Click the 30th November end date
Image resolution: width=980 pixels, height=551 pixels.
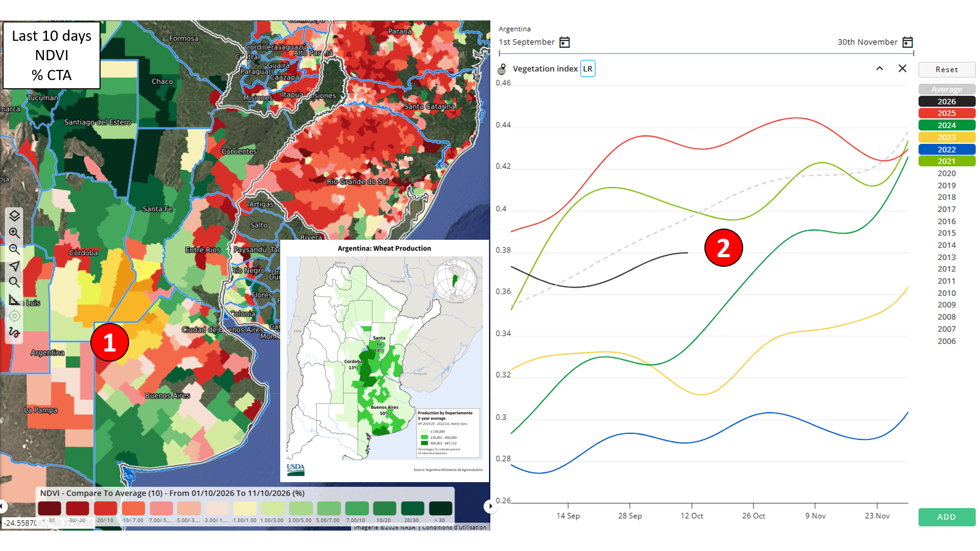(x=867, y=42)
